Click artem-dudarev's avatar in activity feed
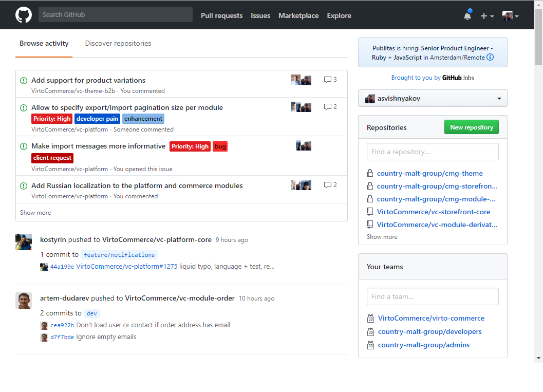This screenshot has height=392, width=543. (24, 301)
